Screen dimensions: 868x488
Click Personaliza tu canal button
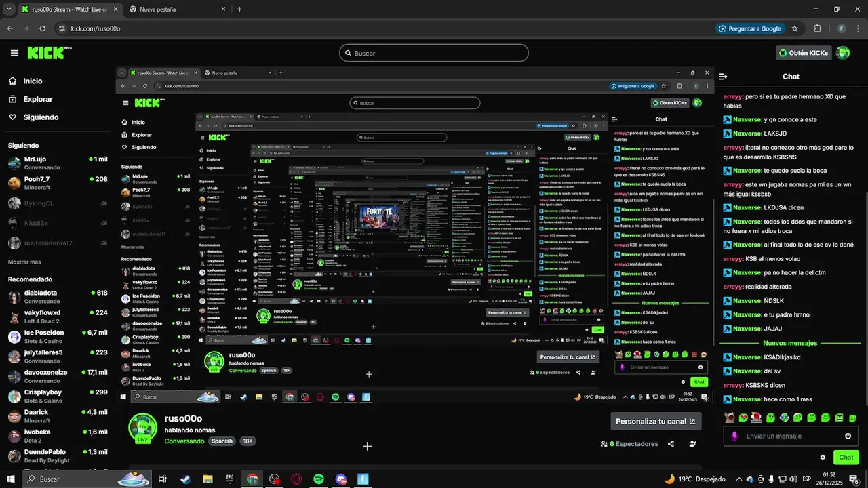(x=656, y=421)
